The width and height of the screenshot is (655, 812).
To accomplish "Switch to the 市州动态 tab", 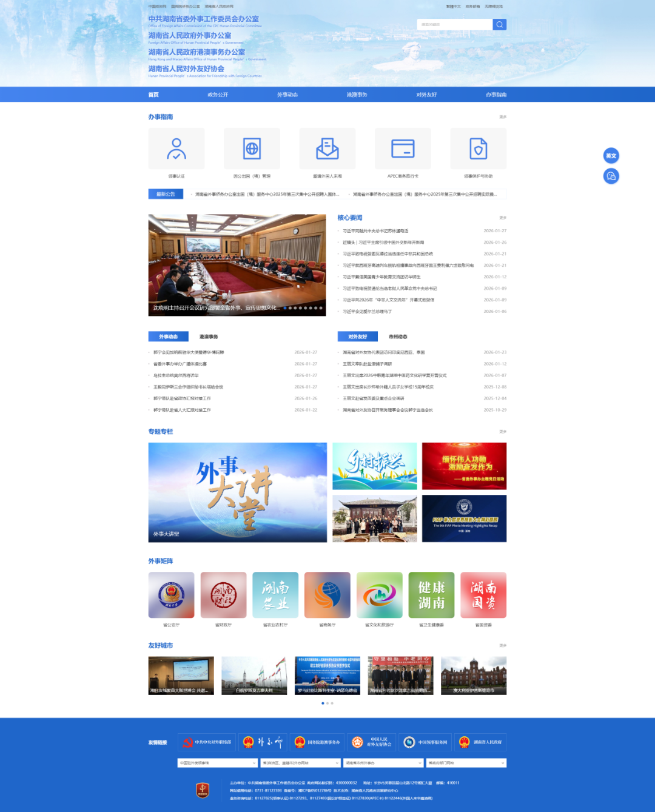I will pos(398,337).
